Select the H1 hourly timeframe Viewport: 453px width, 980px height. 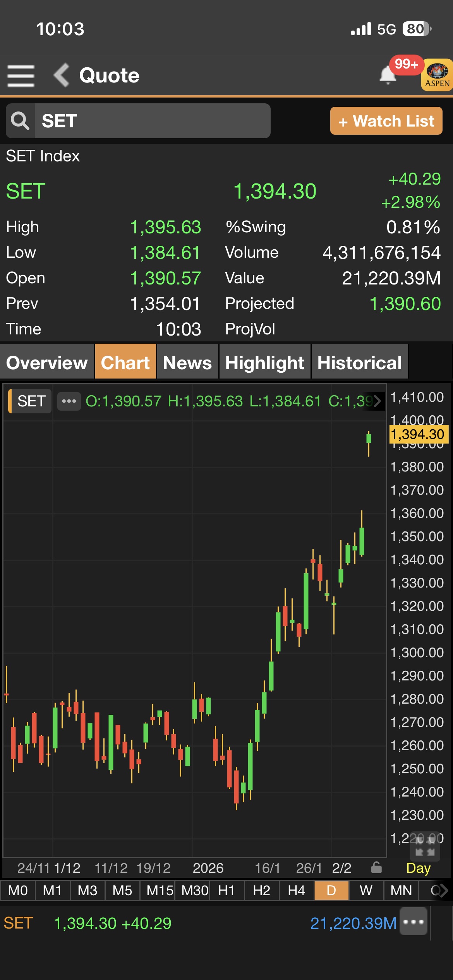coord(226,891)
